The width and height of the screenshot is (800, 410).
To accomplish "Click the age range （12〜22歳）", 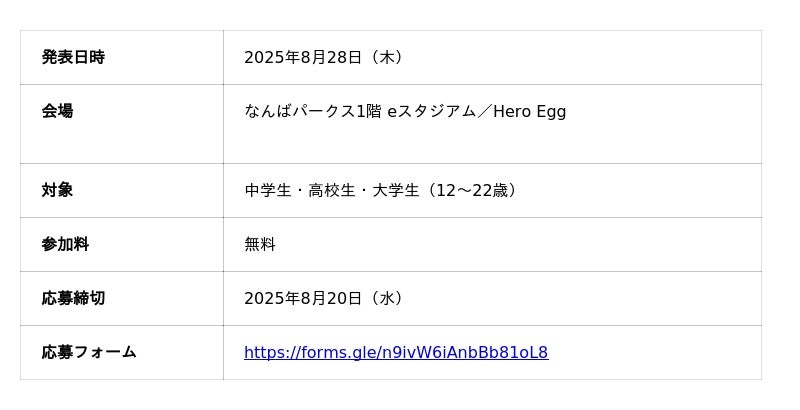I will click(472, 190).
